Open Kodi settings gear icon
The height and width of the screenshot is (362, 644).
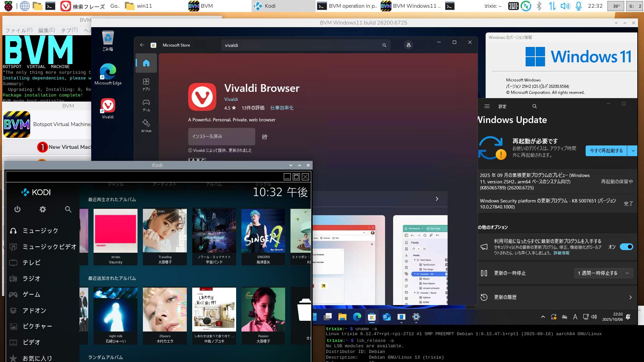43,209
